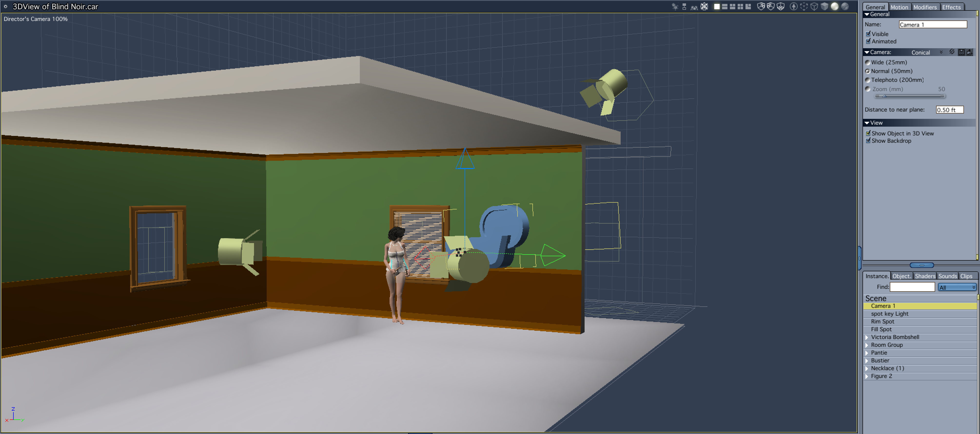The width and height of the screenshot is (980, 434).
Task: Click the wireframe cube display mode icon
Action: click(x=814, y=7)
